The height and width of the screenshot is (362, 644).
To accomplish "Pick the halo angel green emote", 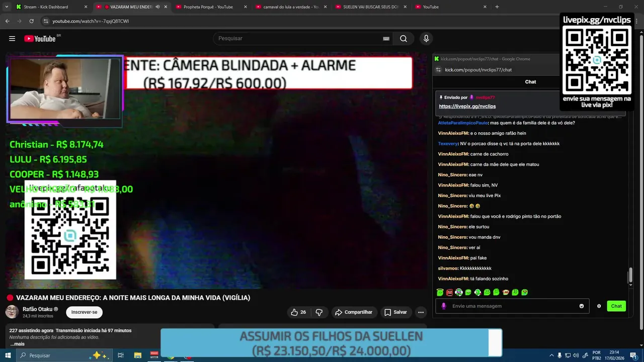I will coord(440,292).
